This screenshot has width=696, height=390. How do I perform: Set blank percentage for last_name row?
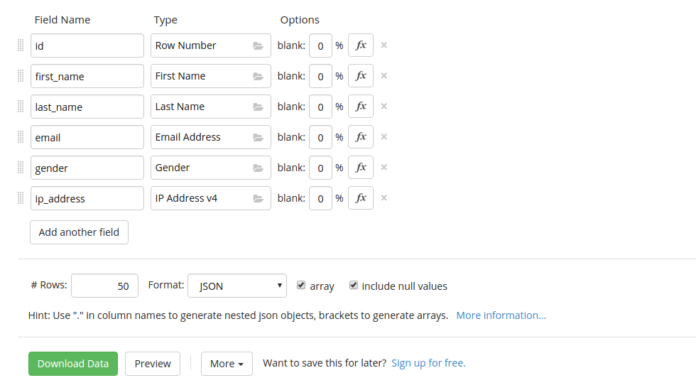click(x=320, y=106)
